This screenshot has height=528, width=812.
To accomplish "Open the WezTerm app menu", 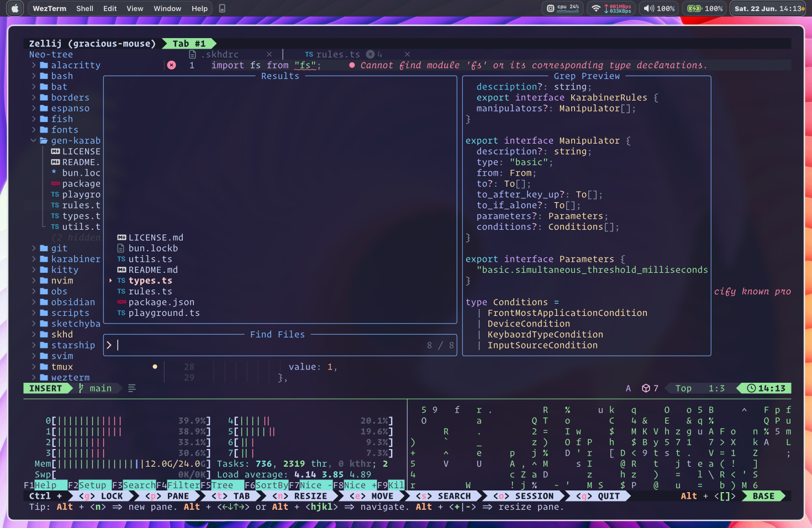I will 49,8.
